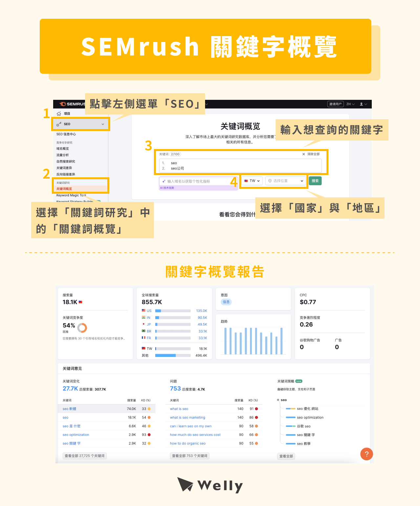This screenshot has width=420, height=506.
Task: Select seo 教學 in strategy tree
Action: (x=304, y=444)
